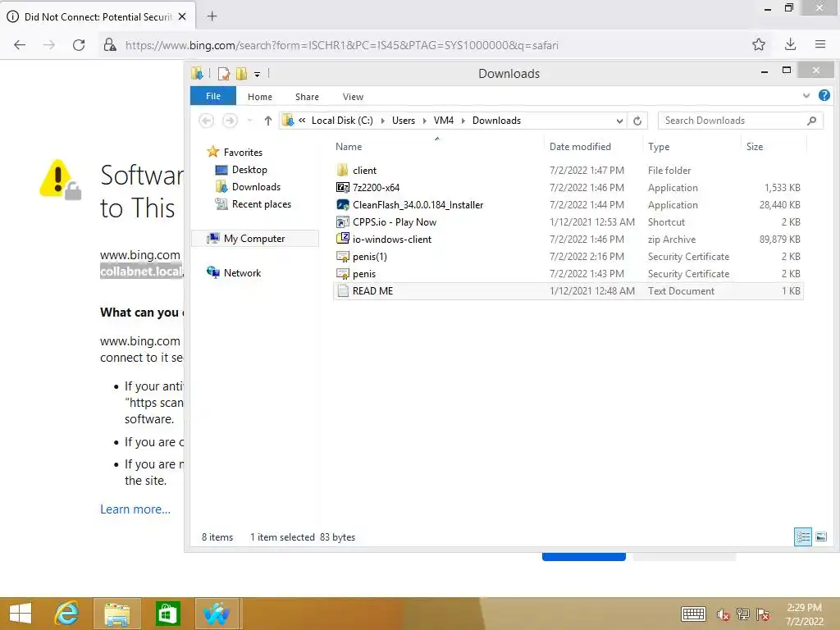Expand the arrow after Users in path
Viewport: 840px width, 630px height.
(425, 121)
